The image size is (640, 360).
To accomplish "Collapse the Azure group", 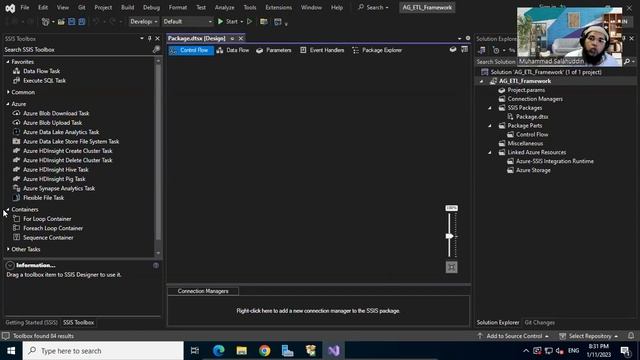I will (8, 104).
